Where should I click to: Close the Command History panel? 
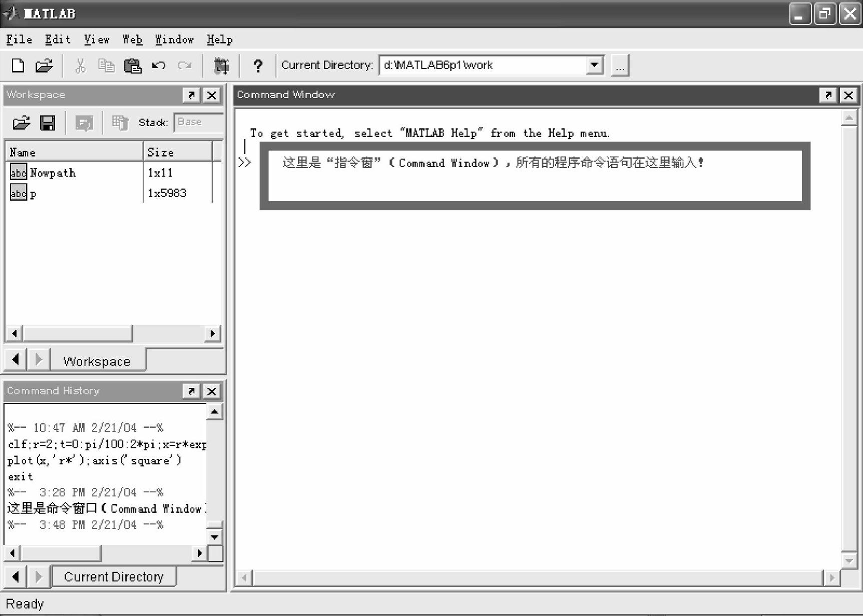(x=212, y=391)
